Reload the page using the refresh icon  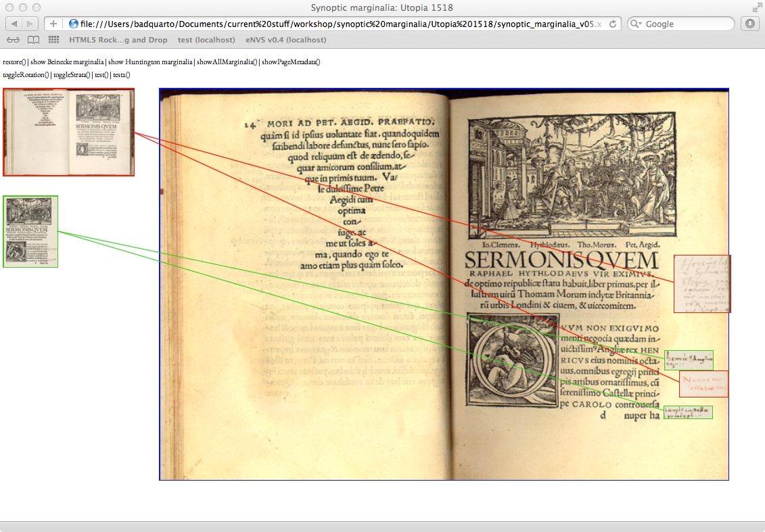click(x=613, y=24)
